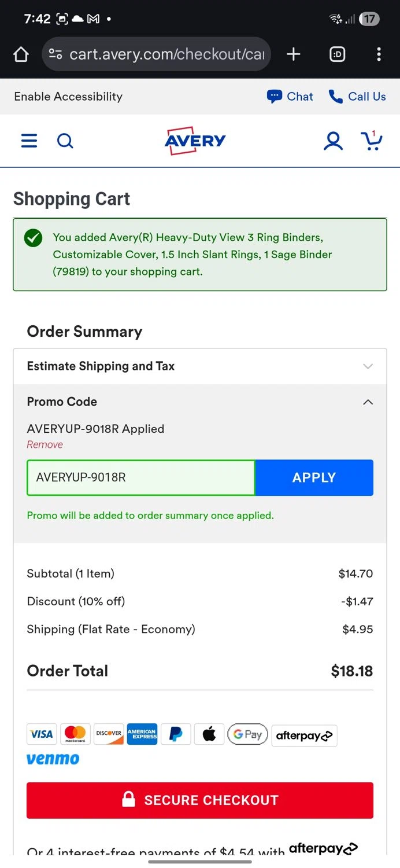Open the browser tab switcher
Screen dimensions: 400x868
tap(337, 54)
